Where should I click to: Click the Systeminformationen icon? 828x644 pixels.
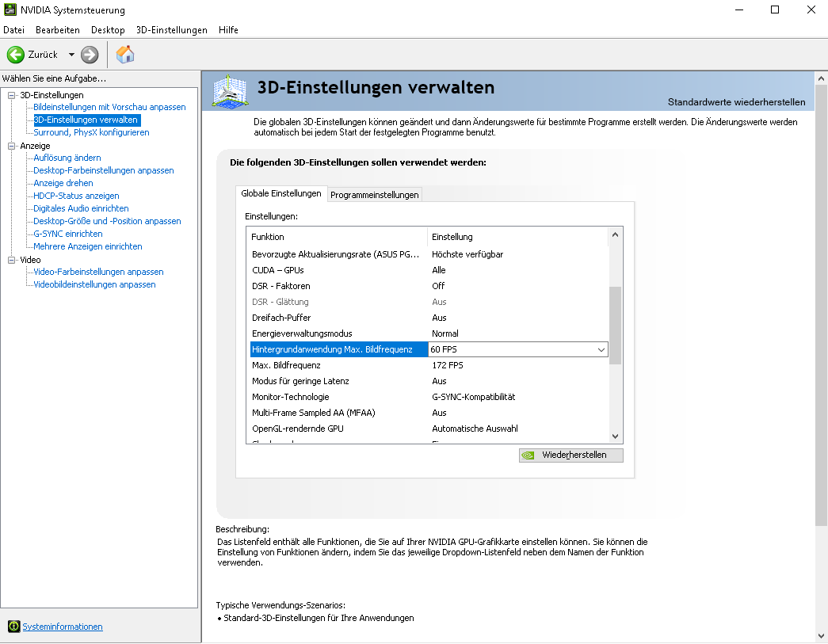coord(13,626)
